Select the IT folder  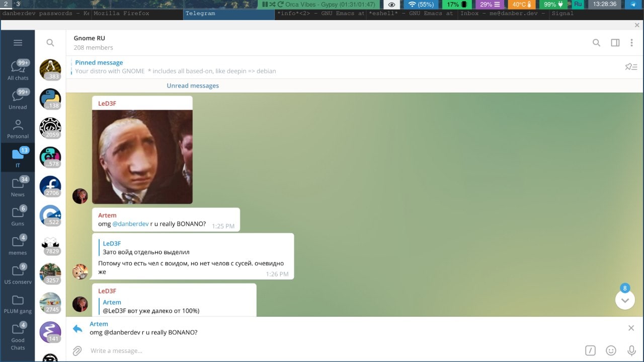pos(18,157)
